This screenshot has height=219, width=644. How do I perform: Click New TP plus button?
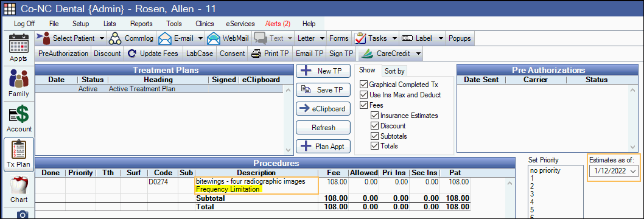323,71
